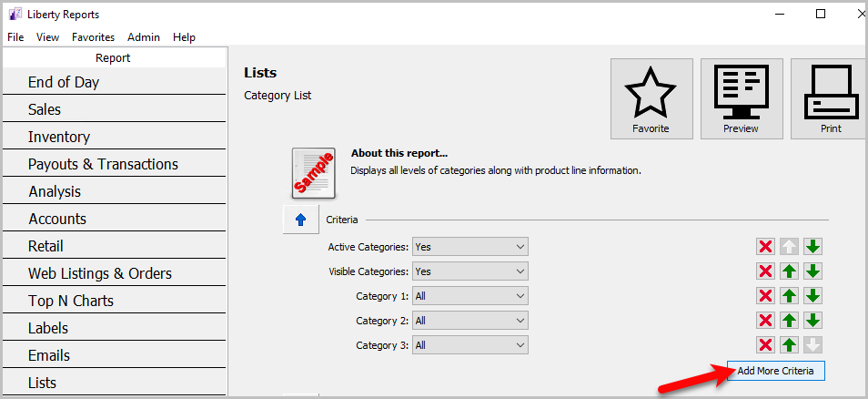Move Visible Categories criterion down
Image resolution: width=868 pixels, height=399 pixels.
(x=812, y=271)
